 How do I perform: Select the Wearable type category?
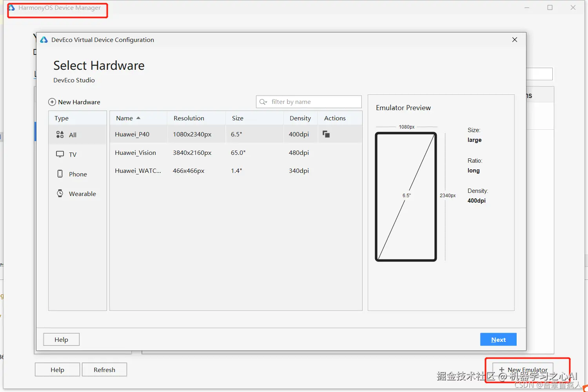pyautogui.click(x=77, y=194)
